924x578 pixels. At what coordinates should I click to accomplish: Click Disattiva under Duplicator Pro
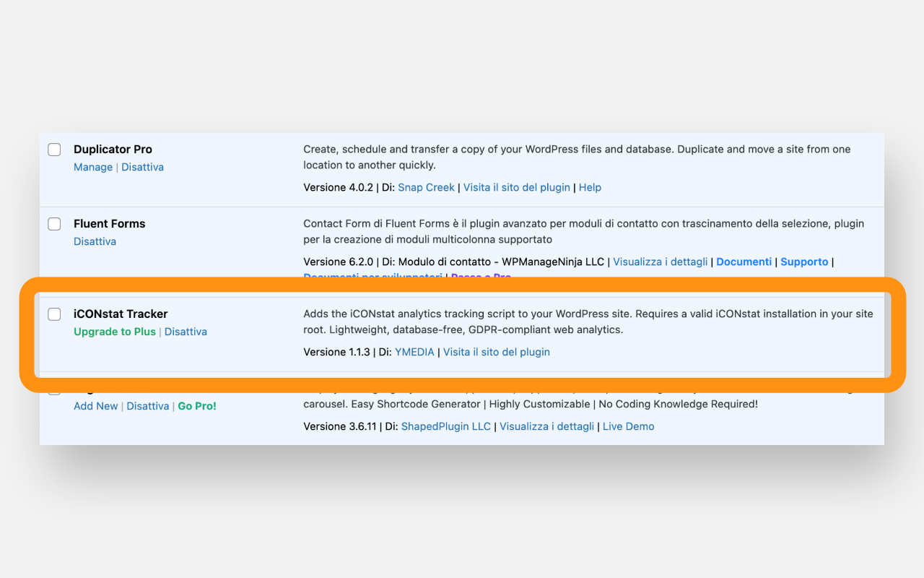142,167
